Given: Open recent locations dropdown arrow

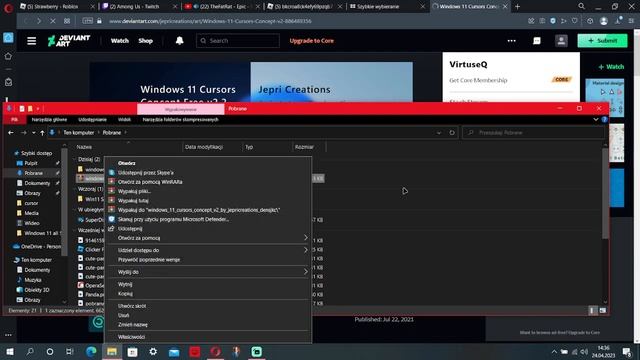Looking at the screenshot, I should [x=33, y=133].
